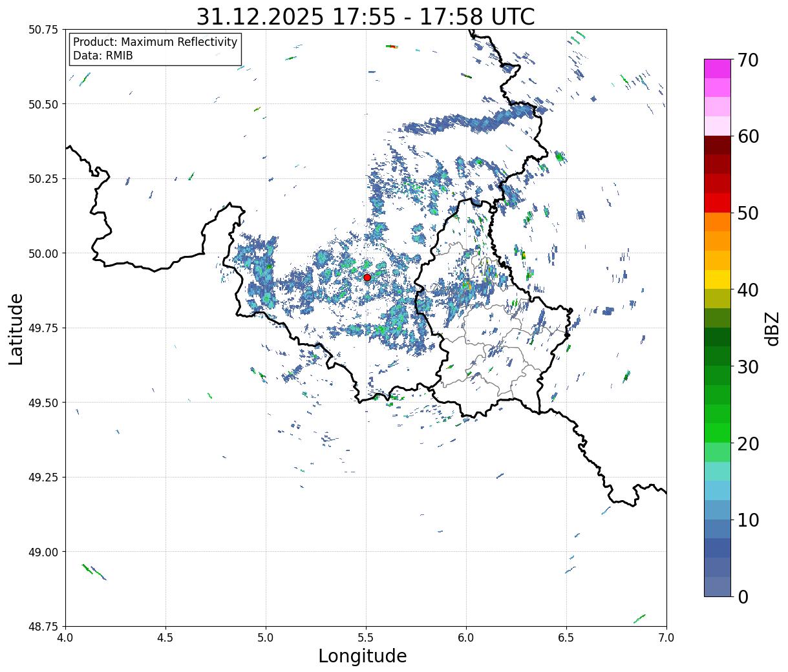Pick the olive swatch just below 40
This screenshot has height=672, width=788.
tap(718, 299)
